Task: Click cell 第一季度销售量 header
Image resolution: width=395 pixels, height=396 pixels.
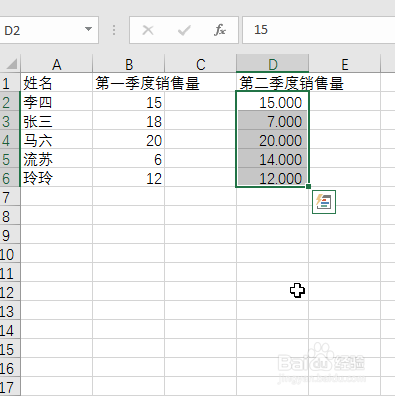Action: coord(129,83)
